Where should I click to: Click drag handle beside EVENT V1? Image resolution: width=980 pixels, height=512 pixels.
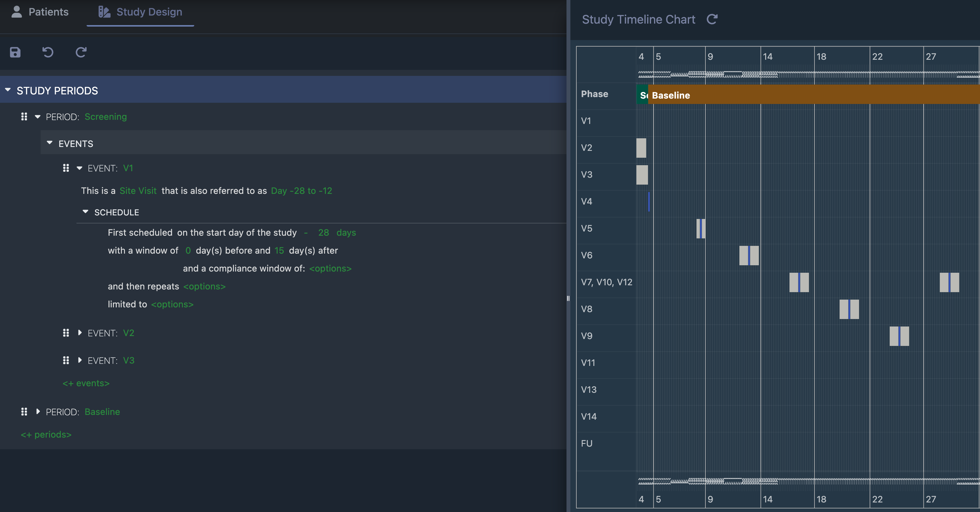66,168
